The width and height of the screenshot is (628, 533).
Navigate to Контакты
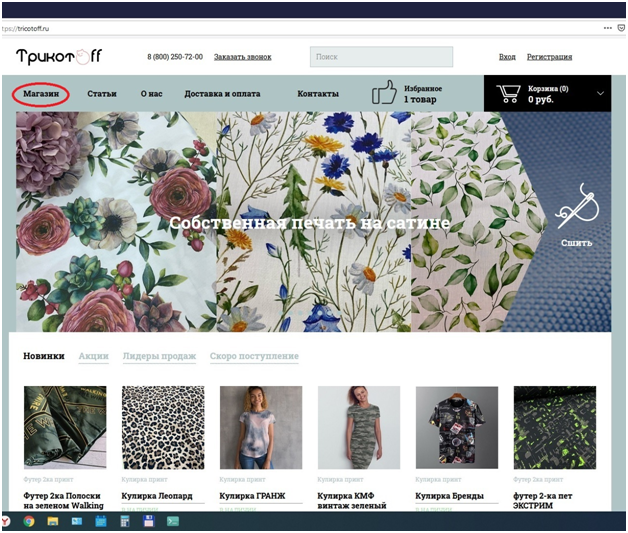point(318,94)
